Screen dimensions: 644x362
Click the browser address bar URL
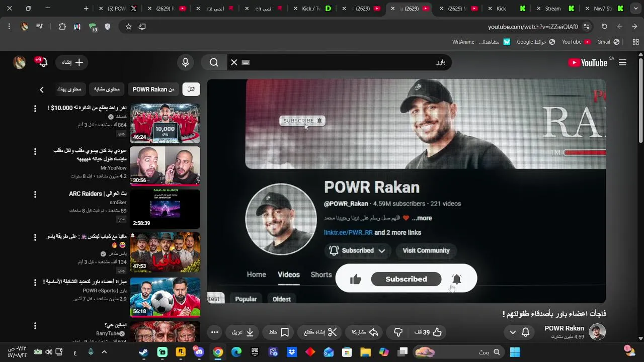532,27
